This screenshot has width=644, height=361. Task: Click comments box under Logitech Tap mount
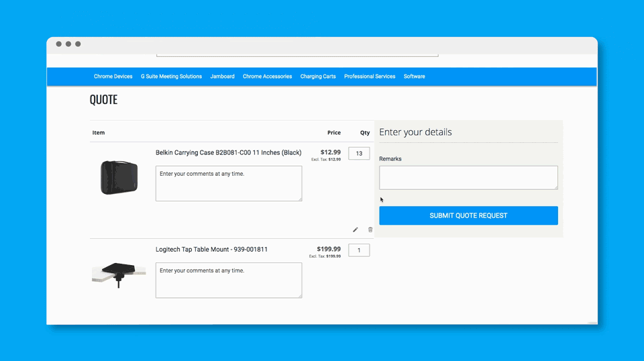[229, 280]
